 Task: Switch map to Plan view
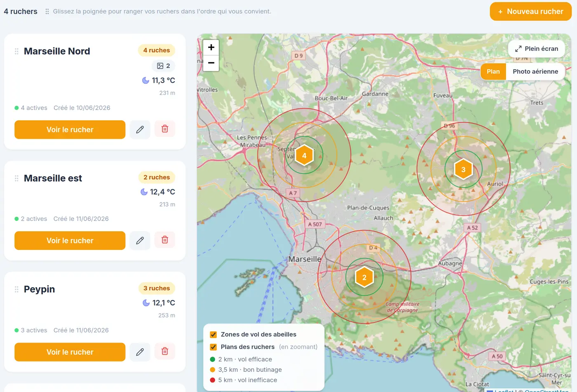tap(493, 72)
